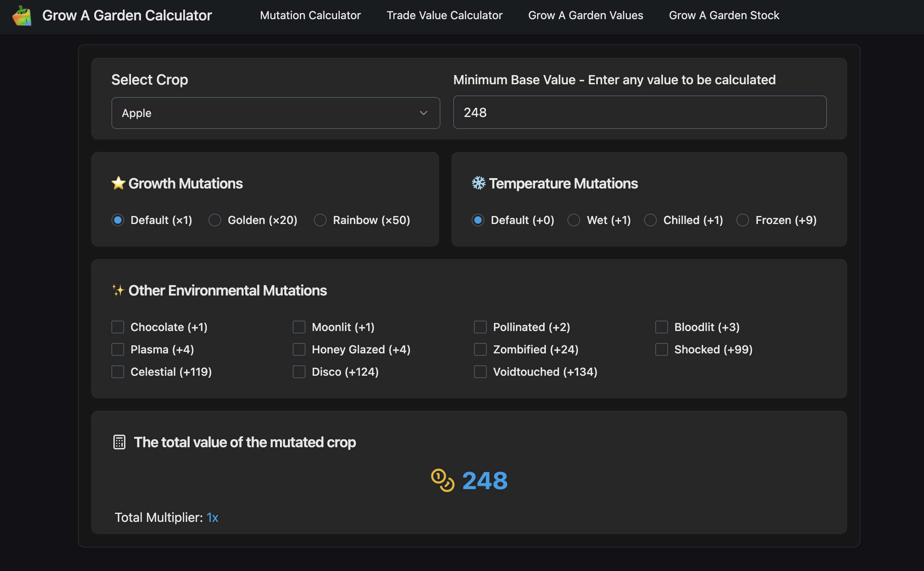Viewport: 924px width, 571px height.
Task: Select Wet (+1) temperature mutation
Action: point(574,220)
